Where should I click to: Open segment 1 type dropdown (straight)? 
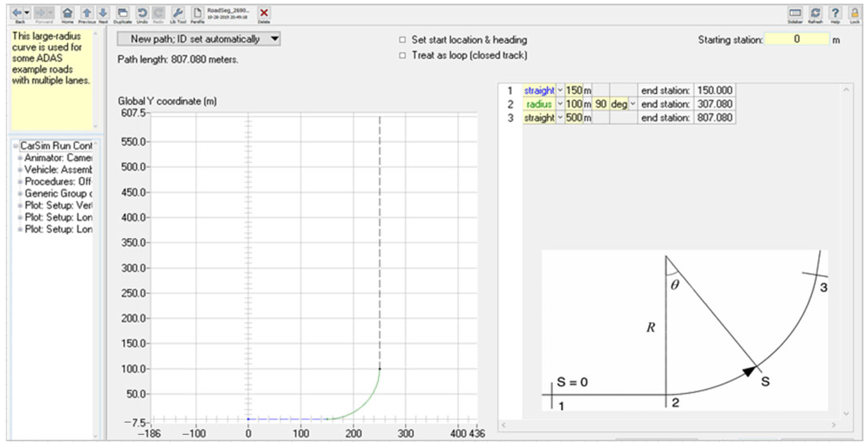click(560, 90)
